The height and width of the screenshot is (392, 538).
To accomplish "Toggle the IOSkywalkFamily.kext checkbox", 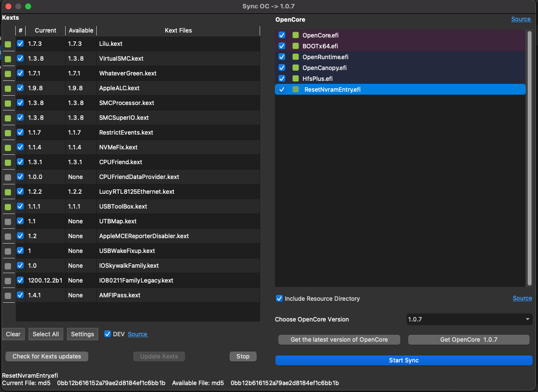I will (x=20, y=266).
